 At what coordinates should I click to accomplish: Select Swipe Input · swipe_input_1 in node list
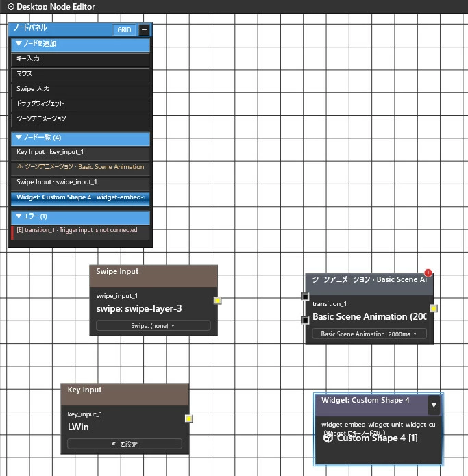coord(80,183)
